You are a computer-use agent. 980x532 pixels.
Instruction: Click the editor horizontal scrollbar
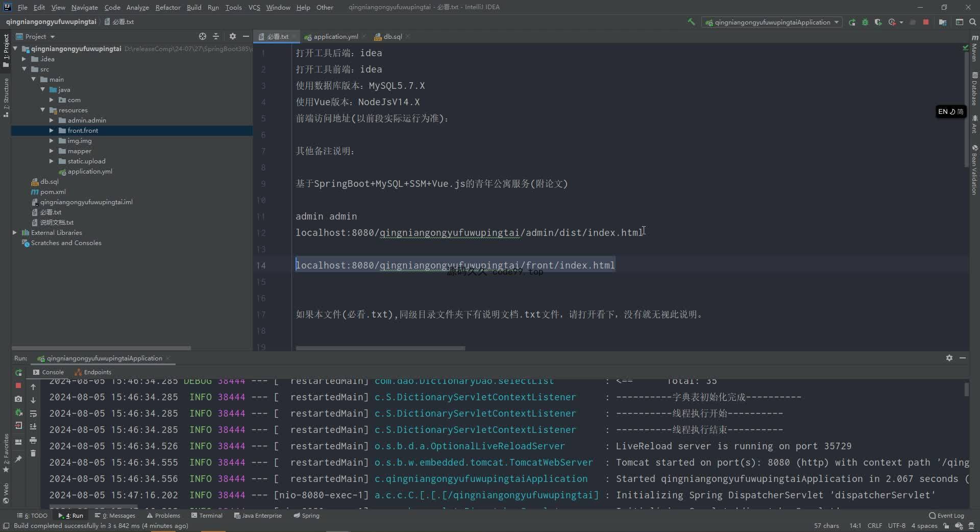[x=380, y=348]
